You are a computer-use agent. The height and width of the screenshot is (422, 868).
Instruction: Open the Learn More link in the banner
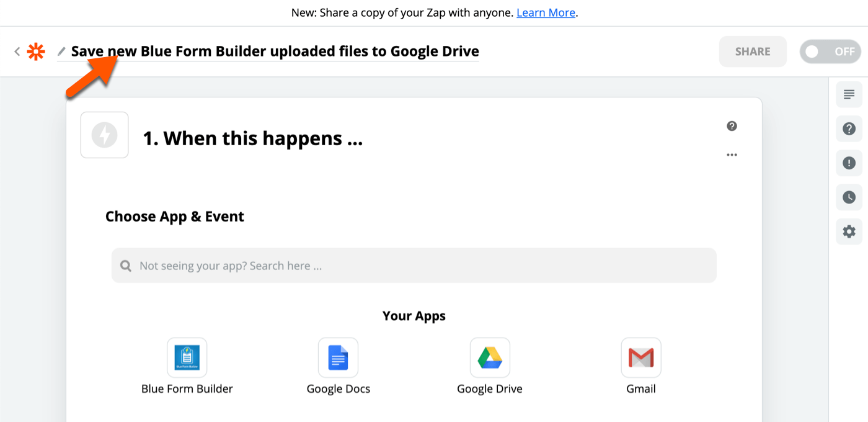coord(546,12)
